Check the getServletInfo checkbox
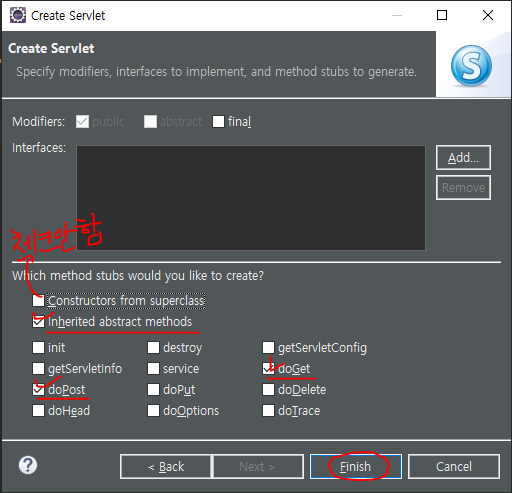 click(38, 369)
